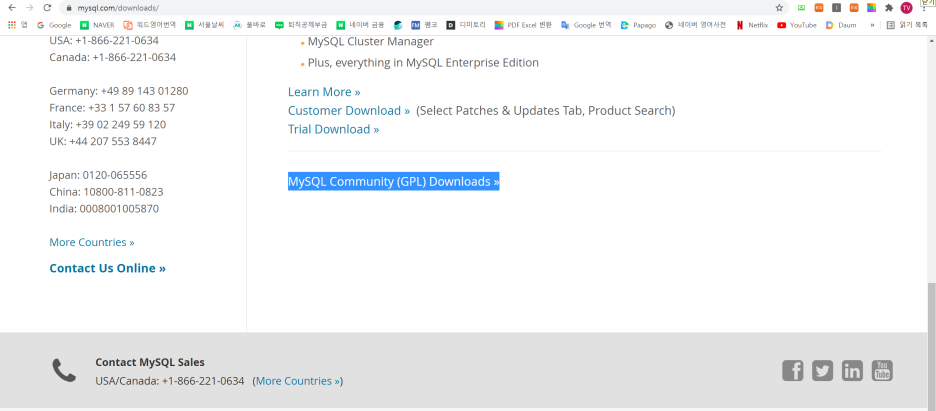The width and height of the screenshot is (936, 411).
Task: Go back with the browser back arrow
Action: click(x=11, y=8)
